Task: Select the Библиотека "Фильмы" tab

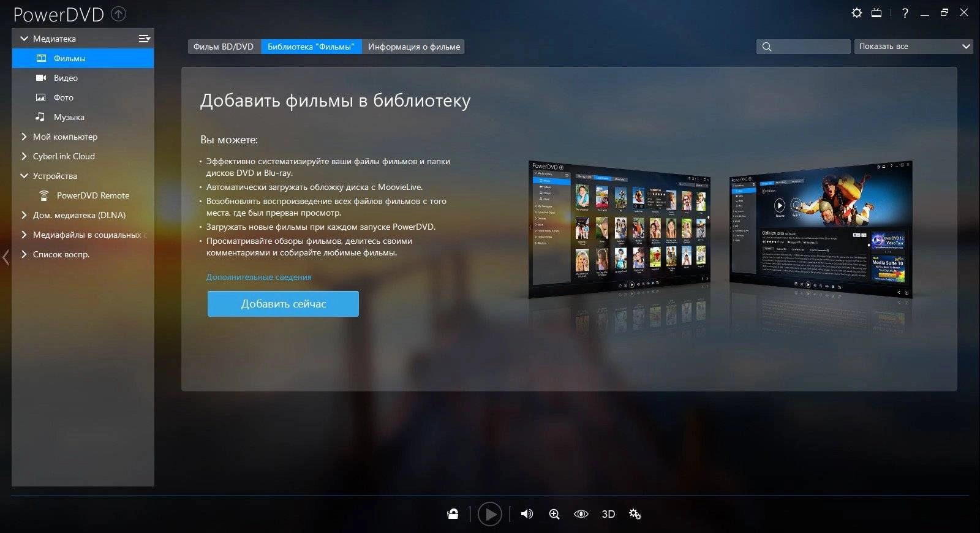Action: coord(311,47)
